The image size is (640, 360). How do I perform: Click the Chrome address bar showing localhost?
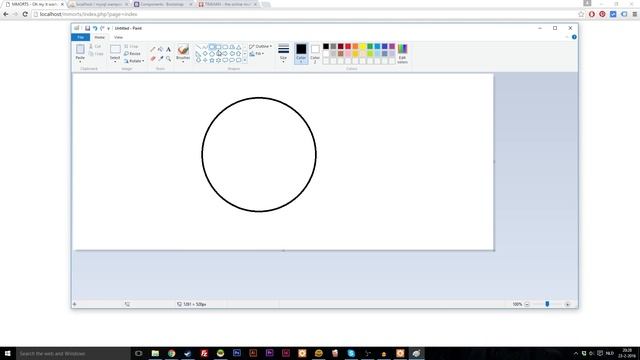pos(304,14)
